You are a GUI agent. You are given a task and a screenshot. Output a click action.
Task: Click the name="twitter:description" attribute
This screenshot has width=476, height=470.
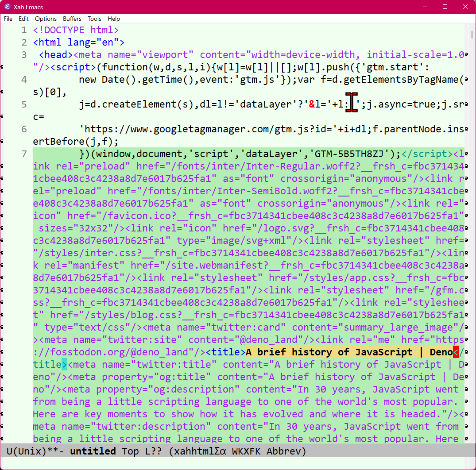click(136, 426)
